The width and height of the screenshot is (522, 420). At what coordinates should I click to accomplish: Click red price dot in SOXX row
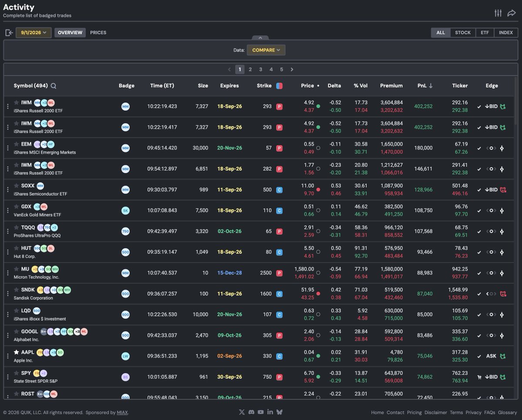pyautogui.click(x=318, y=190)
